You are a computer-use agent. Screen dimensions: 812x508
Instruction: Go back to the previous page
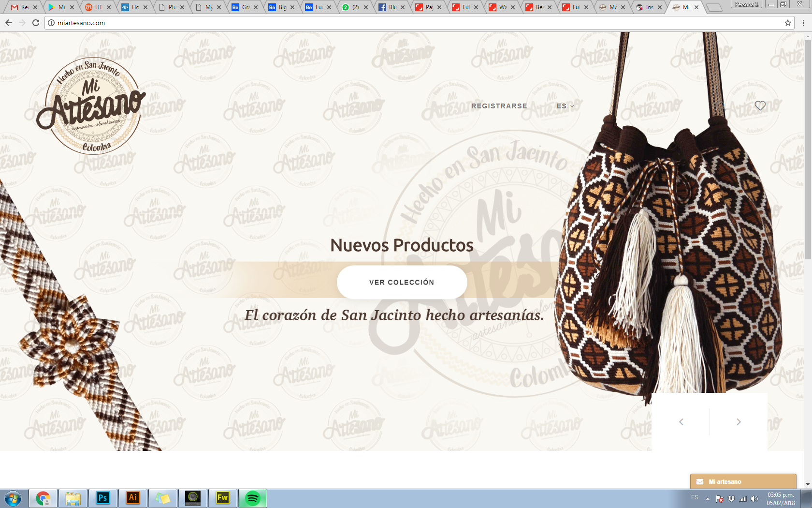pos(9,23)
